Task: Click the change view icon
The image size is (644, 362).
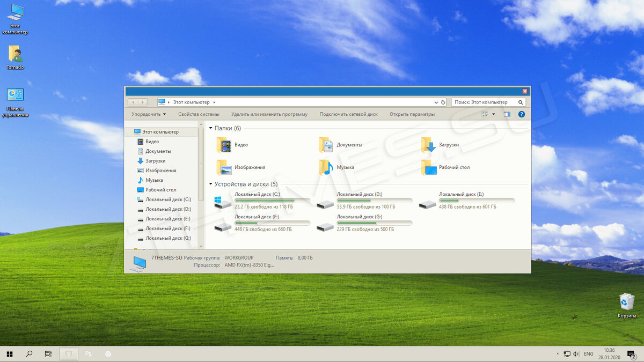Action: 485,114
